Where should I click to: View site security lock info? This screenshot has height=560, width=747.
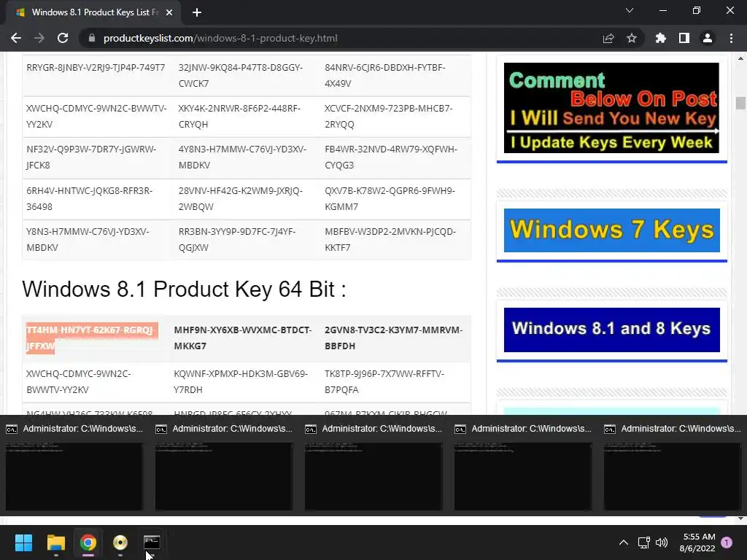point(92,38)
